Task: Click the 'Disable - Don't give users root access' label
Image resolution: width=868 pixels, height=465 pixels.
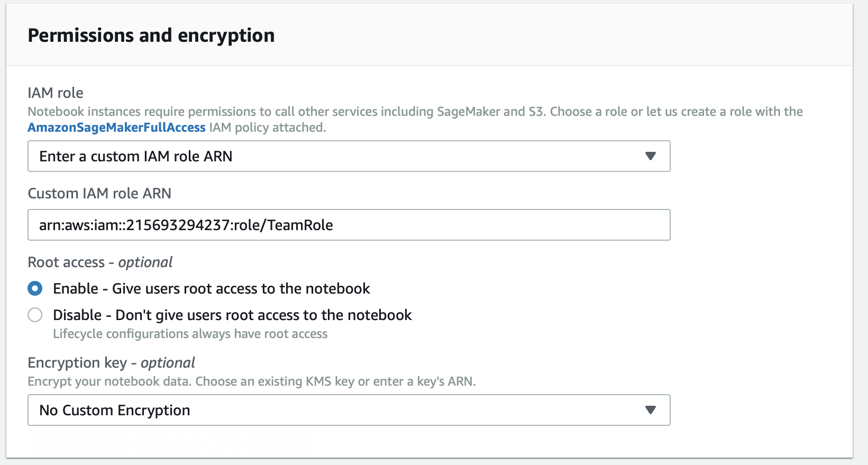Action: coord(232,315)
